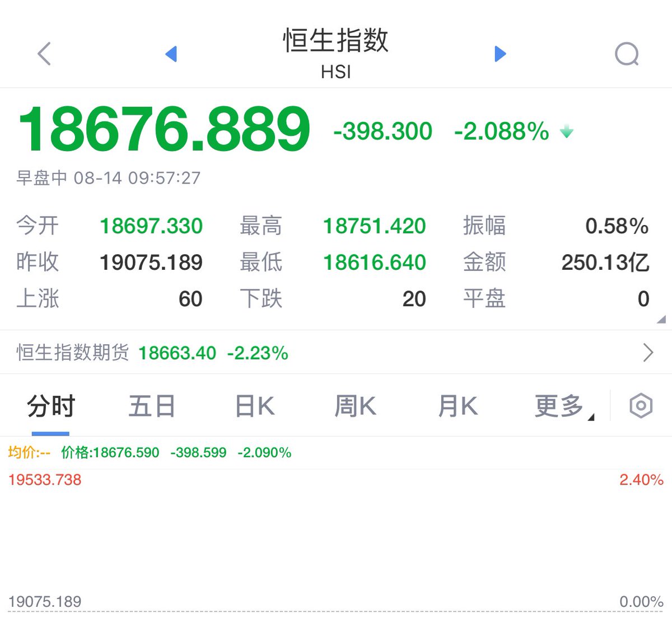Tap the 最低 label
The image size is (672, 637).
(261, 263)
